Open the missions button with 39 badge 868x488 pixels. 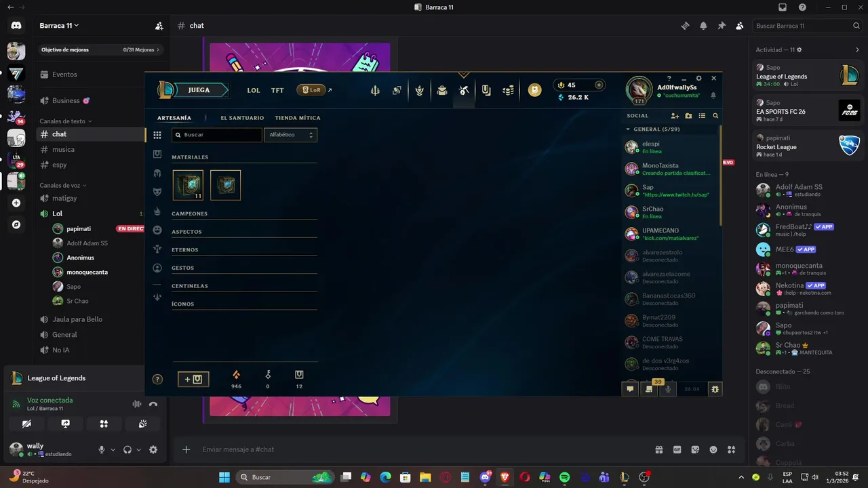pyautogui.click(x=650, y=389)
